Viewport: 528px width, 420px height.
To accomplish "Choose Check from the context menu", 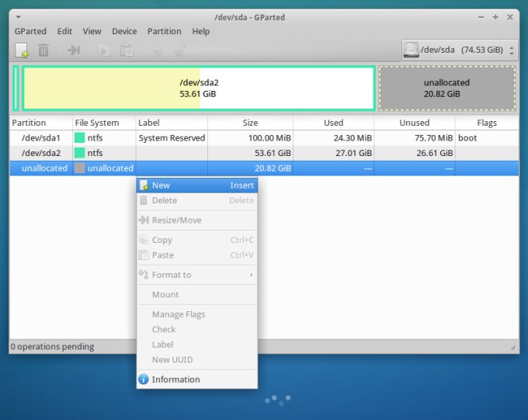I will click(197, 329).
